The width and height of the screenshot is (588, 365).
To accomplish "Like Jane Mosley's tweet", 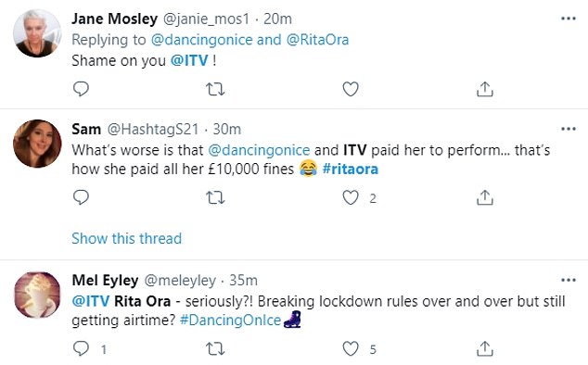I will (x=351, y=89).
